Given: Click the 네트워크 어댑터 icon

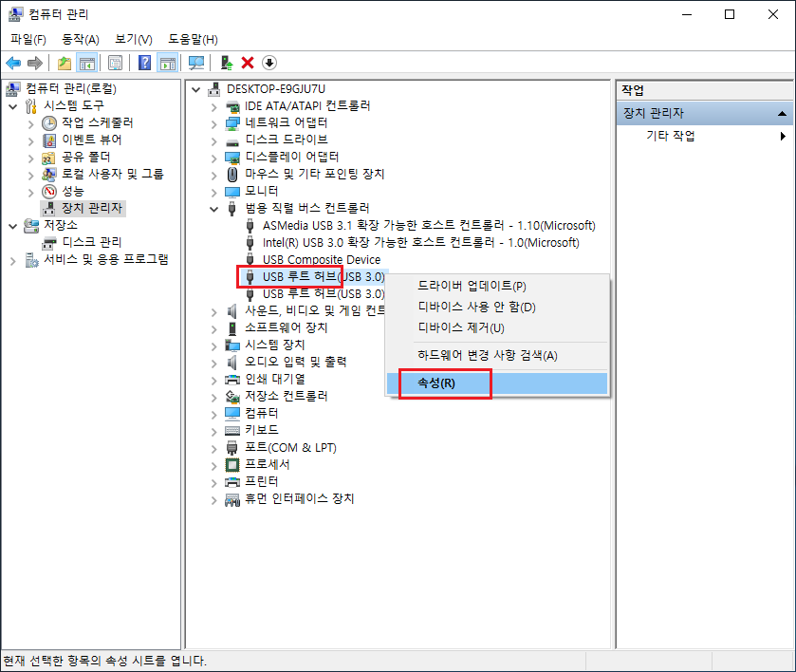Looking at the screenshot, I should pyautogui.click(x=232, y=123).
